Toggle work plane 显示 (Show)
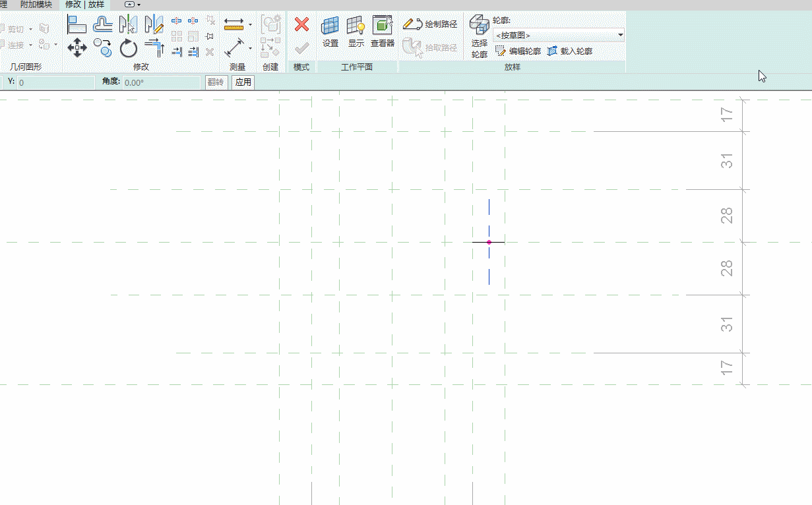The image size is (812, 505). (x=356, y=32)
